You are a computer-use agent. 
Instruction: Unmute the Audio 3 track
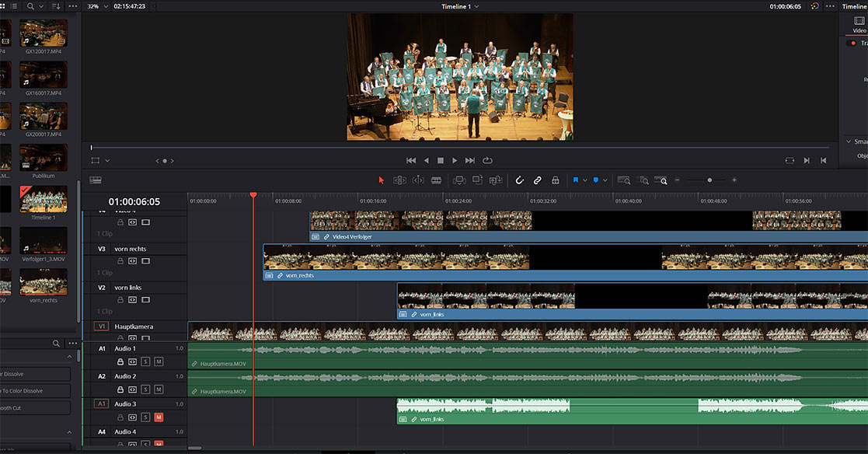click(159, 417)
